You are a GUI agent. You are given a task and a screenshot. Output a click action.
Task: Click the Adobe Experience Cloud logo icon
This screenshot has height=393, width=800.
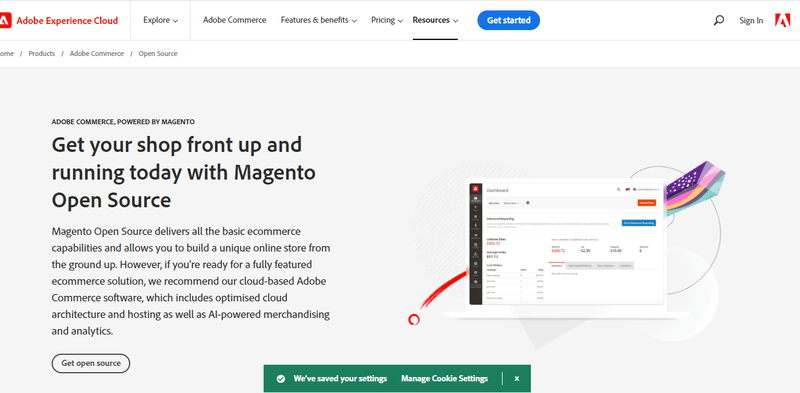pos(5,20)
